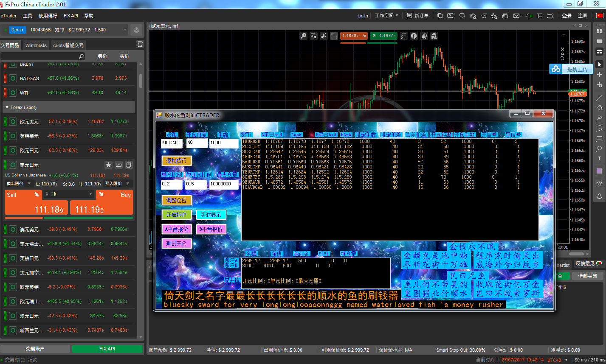Select the rectangle shape tool
The height and width of the screenshot is (364, 606).
click(599, 138)
